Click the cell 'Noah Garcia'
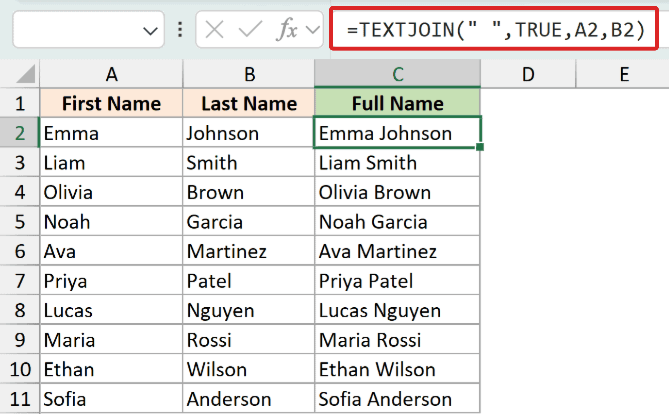The height and width of the screenshot is (414, 669). [x=398, y=221]
